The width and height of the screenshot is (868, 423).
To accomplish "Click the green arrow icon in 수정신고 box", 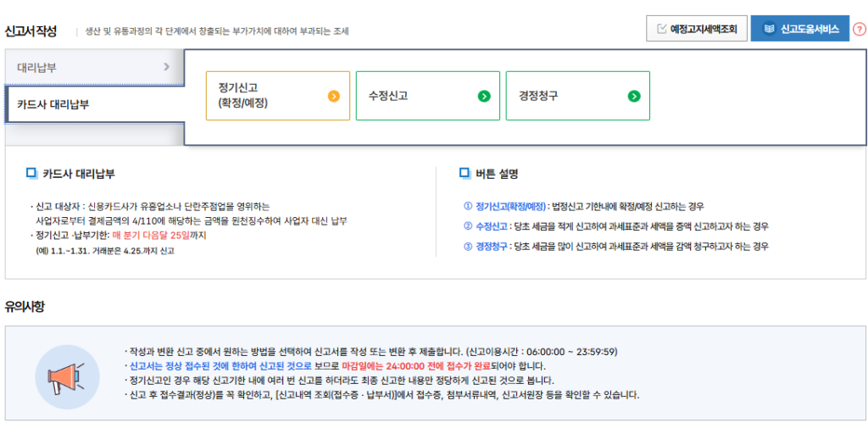I will [484, 96].
